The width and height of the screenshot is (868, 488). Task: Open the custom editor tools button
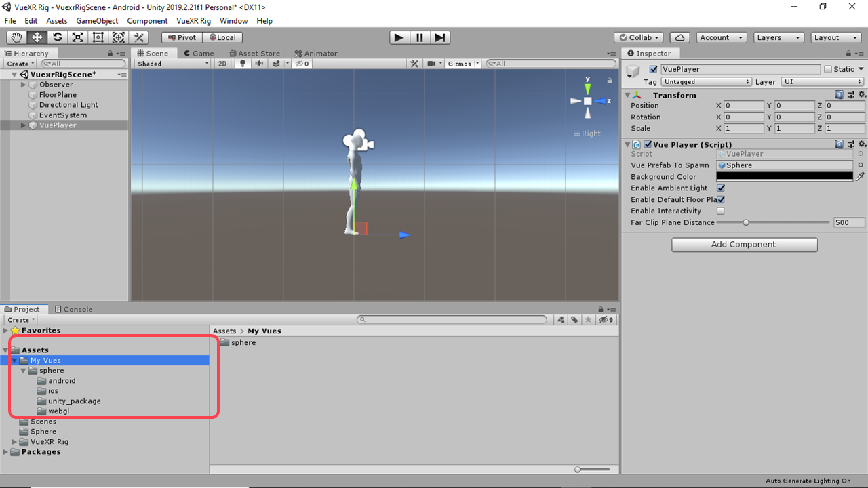(139, 37)
